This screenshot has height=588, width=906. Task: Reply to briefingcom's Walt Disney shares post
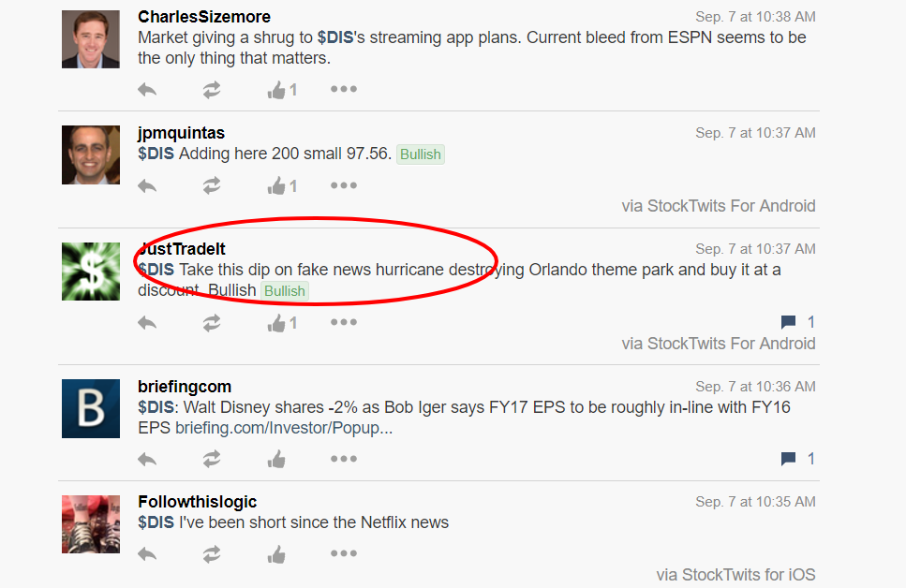click(147, 460)
